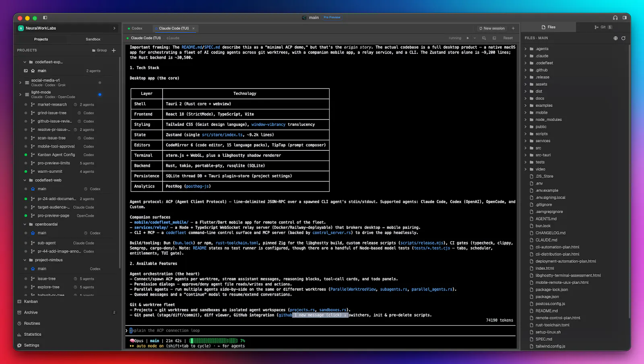
Task: Focus the terminal prompt input line
Action: tap(320, 331)
